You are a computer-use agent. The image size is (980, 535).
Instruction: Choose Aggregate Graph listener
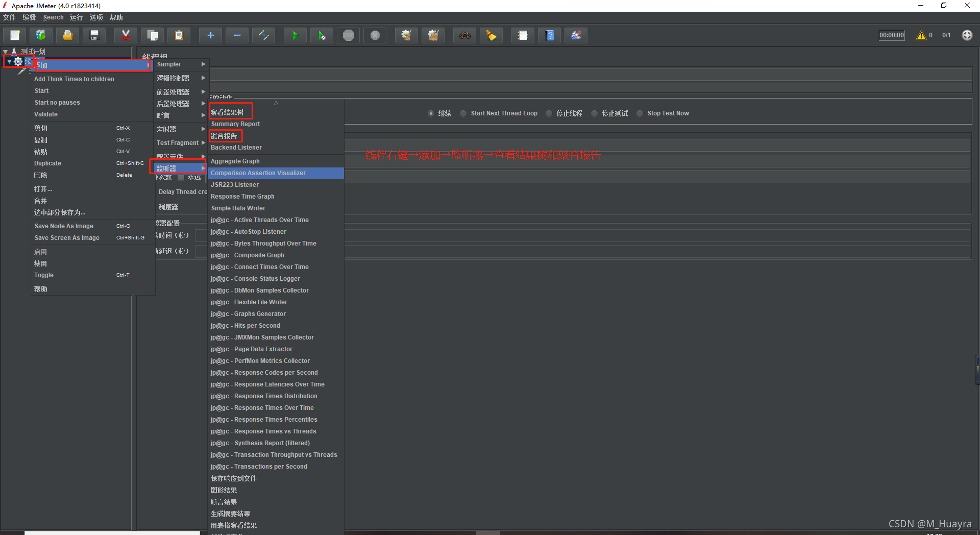click(276, 161)
